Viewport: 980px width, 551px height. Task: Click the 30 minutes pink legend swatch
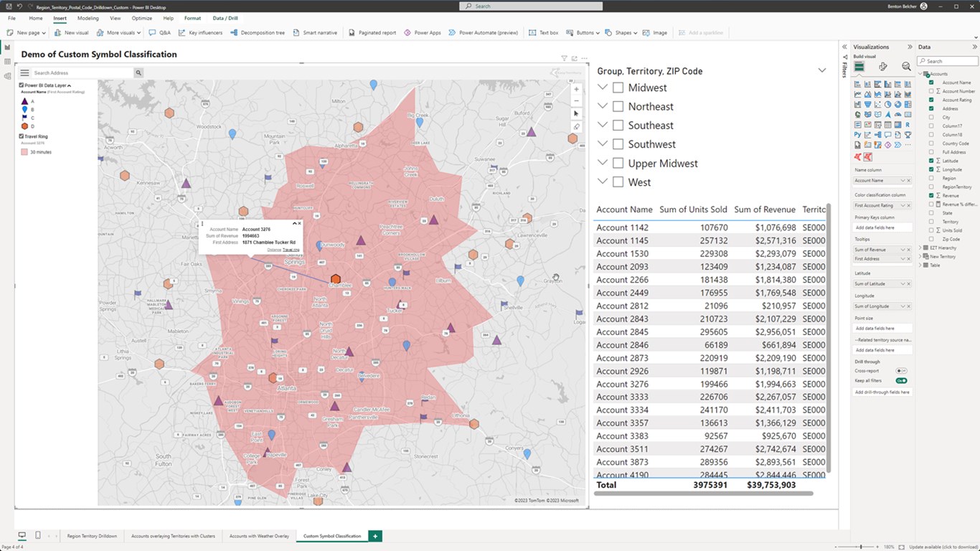pyautogui.click(x=24, y=152)
